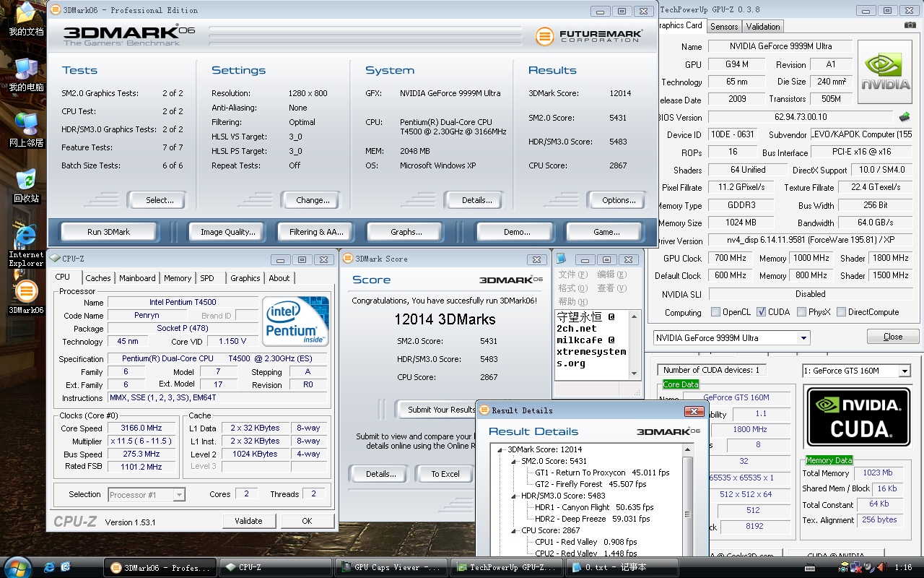Toggle the OpenCL checkbox in GPU-Z
Screen dimensions: 924x578
pos(715,312)
